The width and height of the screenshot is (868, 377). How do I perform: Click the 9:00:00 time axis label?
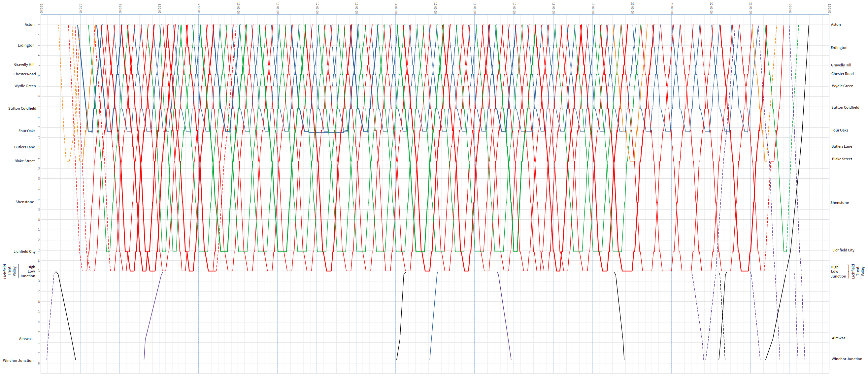pyautogui.click(x=199, y=9)
